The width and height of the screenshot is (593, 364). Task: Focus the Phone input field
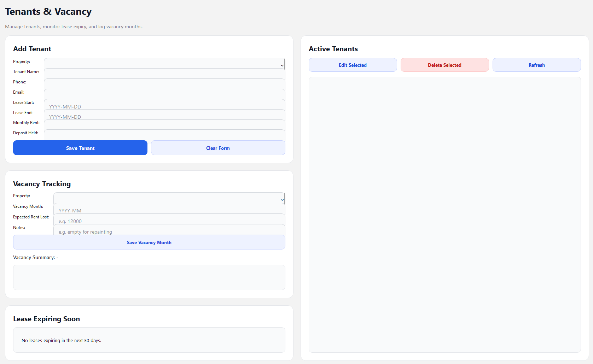click(164, 84)
